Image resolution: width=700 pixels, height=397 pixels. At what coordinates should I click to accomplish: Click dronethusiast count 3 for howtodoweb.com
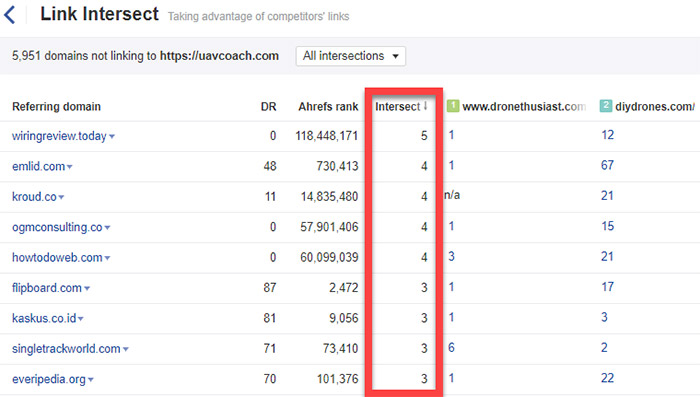(451, 256)
